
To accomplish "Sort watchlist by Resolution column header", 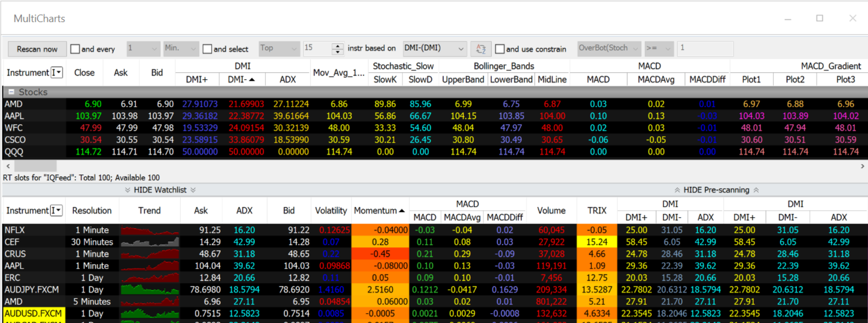I will click(x=92, y=211).
